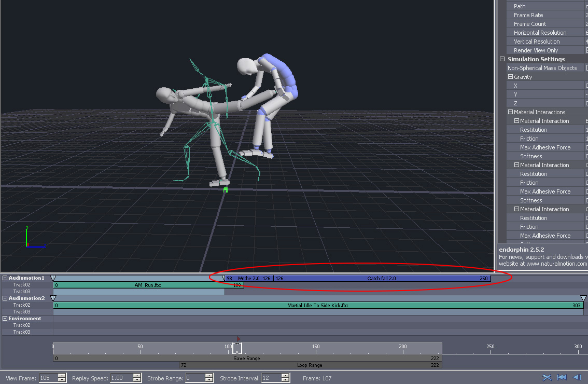Click the red playhead triangle above the ruler

coord(238,339)
